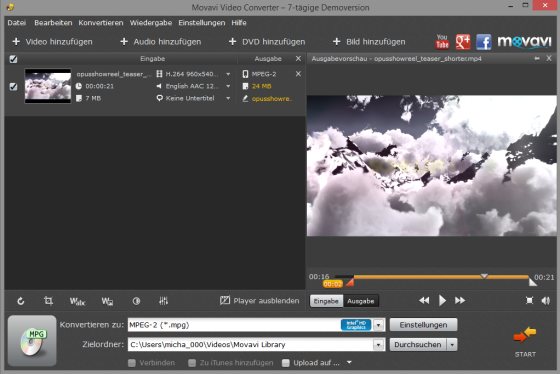Click the Movavi logo
This screenshot has height=374, width=560.
[524, 42]
